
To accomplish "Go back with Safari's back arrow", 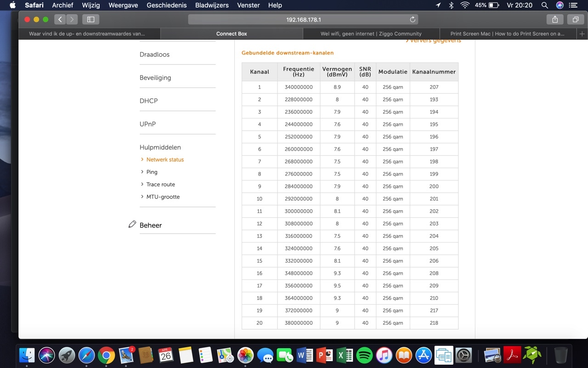I will pyautogui.click(x=60, y=19).
